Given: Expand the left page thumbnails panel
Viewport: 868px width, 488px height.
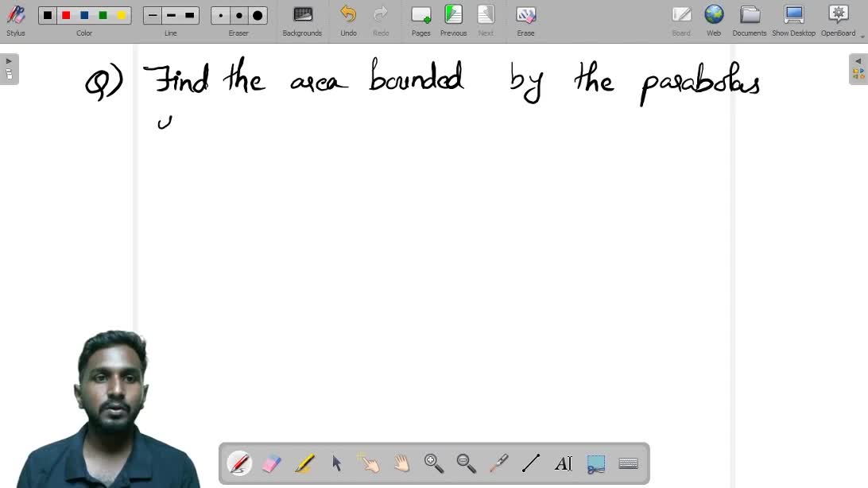Looking at the screenshot, I should [9, 68].
